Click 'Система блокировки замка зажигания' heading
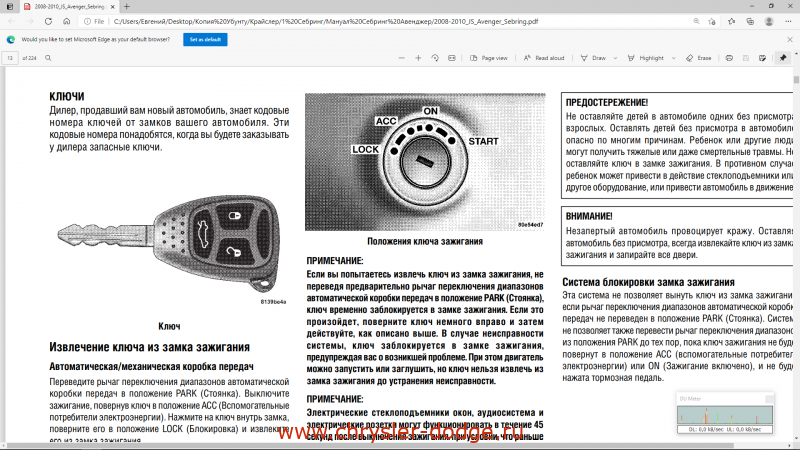 pyautogui.click(x=648, y=282)
